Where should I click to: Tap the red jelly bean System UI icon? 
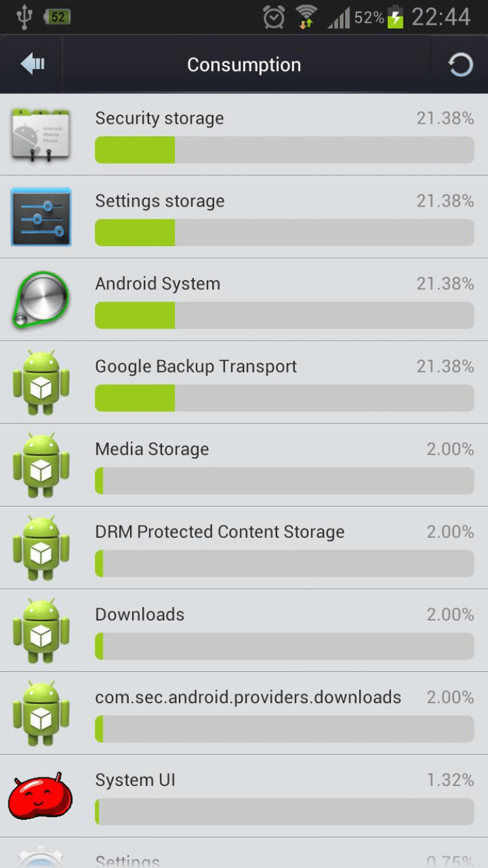point(40,796)
